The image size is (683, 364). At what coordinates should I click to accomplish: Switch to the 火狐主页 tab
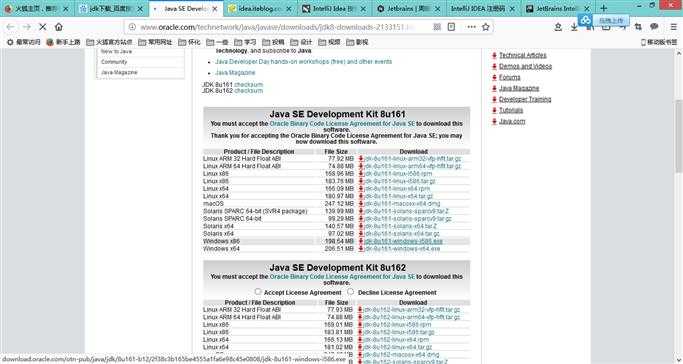[x=37, y=8]
